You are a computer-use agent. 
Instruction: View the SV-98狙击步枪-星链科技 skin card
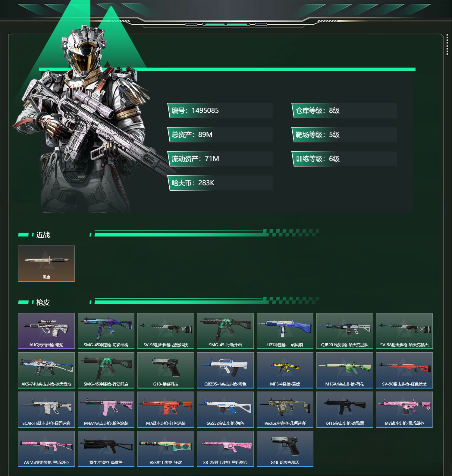pyautogui.click(x=166, y=331)
